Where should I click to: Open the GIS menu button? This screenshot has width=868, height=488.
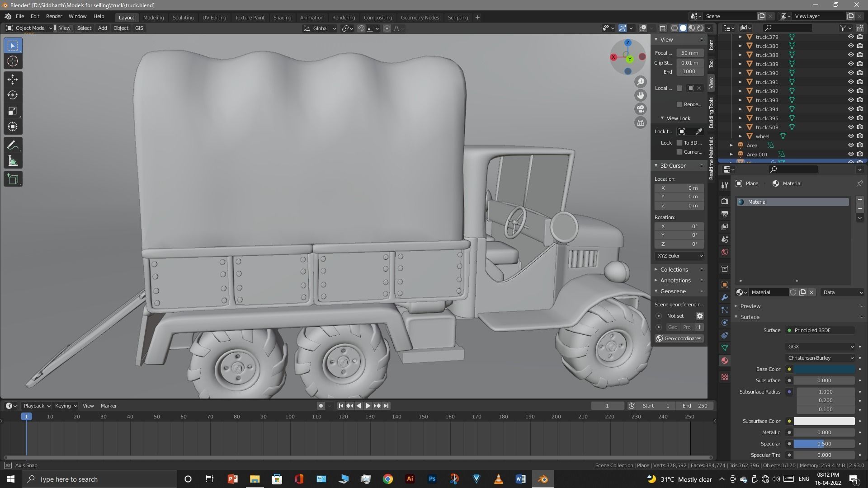pos(139,28)
